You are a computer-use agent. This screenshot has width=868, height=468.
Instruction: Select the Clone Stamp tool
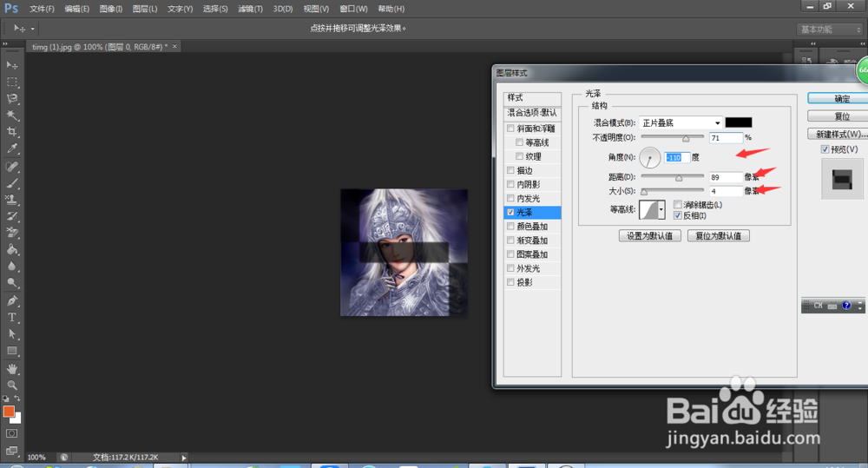click(x=11, y=200)
